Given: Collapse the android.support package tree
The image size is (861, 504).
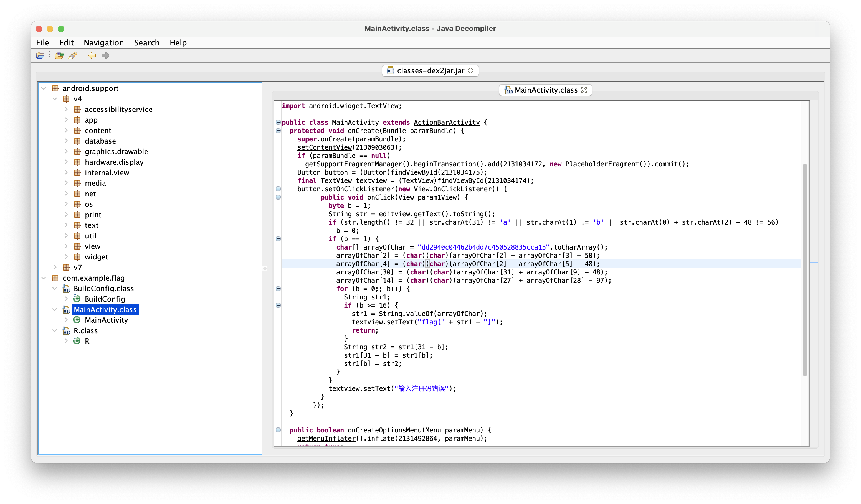Looking at the screenshot, I should 44,88.
